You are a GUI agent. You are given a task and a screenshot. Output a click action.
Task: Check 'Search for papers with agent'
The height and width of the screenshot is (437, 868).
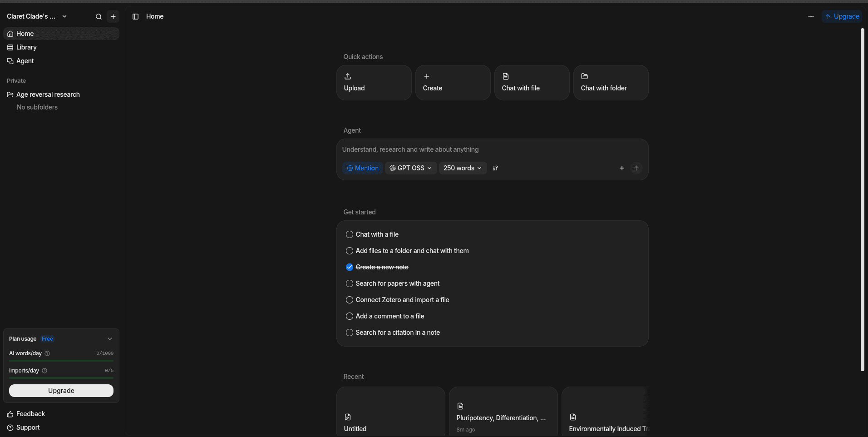(x=350, y=283)
